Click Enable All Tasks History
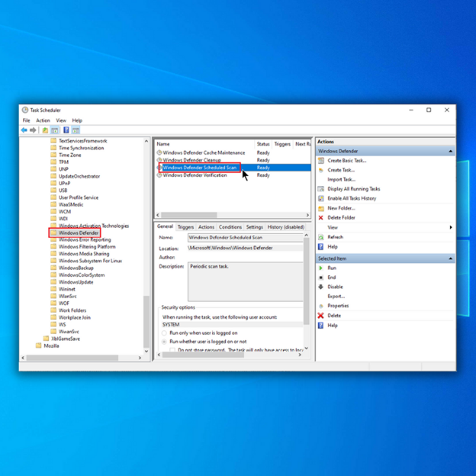This screenshot has width=476, height=476. click(x=352, y=198)
